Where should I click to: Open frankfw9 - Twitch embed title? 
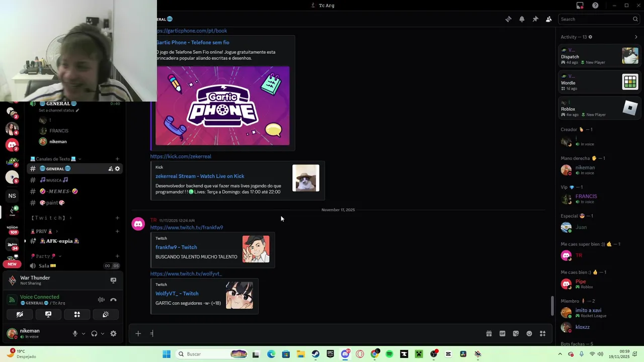176,247
